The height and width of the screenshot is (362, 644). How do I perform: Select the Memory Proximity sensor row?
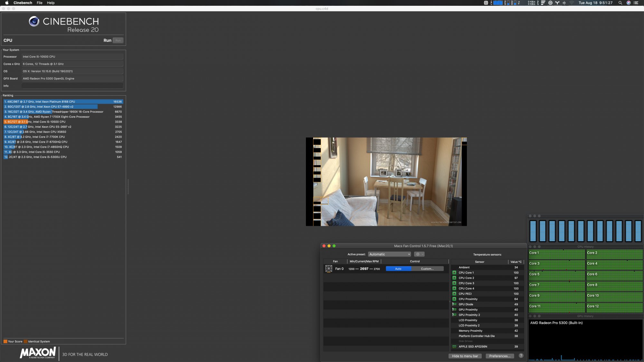[x=487, y=331]
